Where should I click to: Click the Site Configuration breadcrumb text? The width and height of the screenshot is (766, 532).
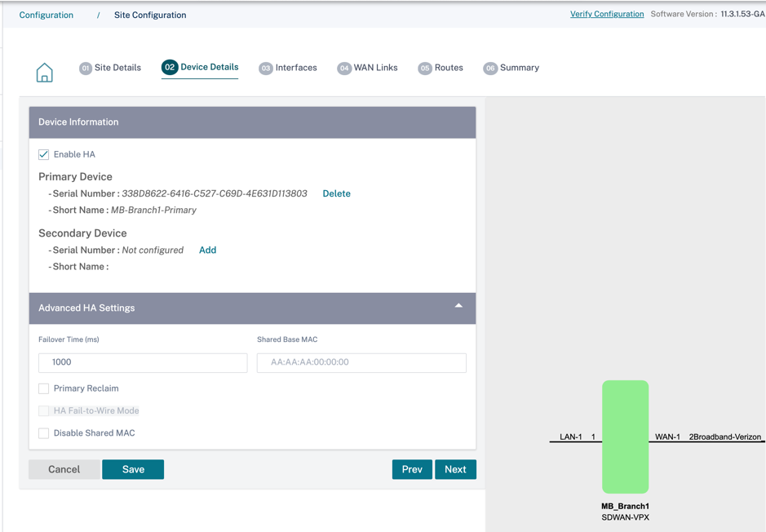click(150, 15)
